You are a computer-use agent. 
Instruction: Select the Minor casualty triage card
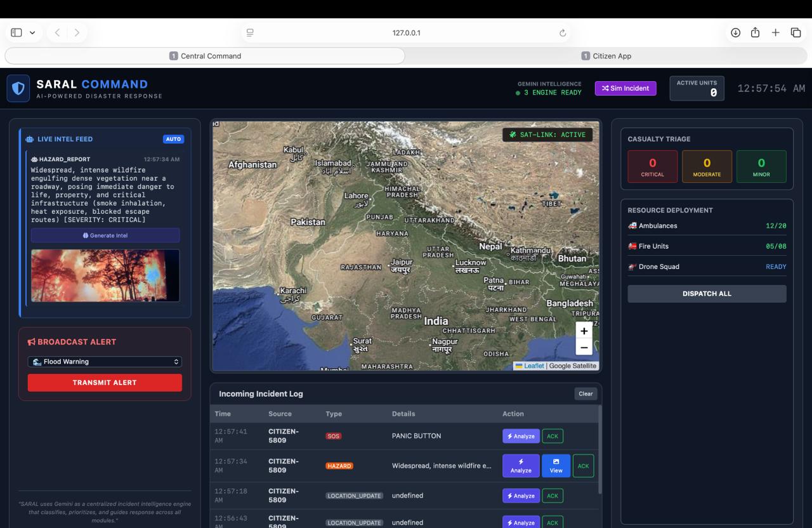(761, 167)
